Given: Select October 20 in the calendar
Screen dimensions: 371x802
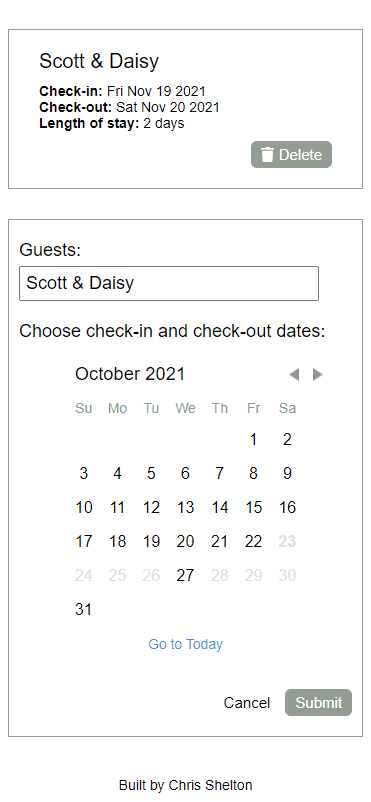Looking at the screenshot, I should (x=185, y=541).
